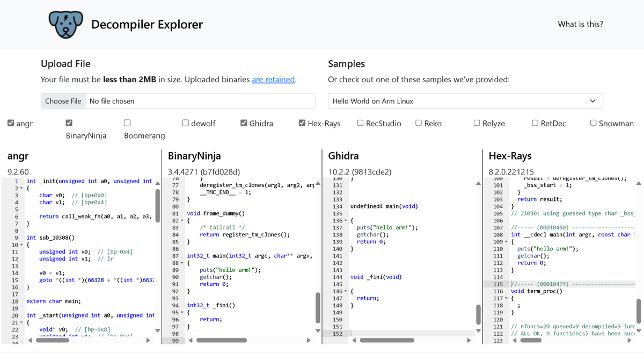This screenshot has width=644, height=353.
Task: Collapse BinaryNinja main fold at line 88
Action: click(x=181, y=263)
